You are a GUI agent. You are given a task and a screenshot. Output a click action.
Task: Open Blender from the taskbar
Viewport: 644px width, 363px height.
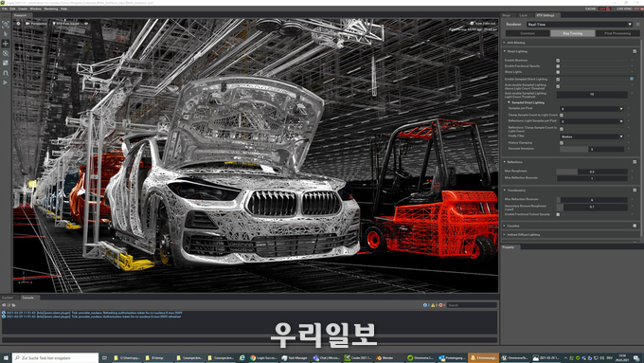(387, 357)
